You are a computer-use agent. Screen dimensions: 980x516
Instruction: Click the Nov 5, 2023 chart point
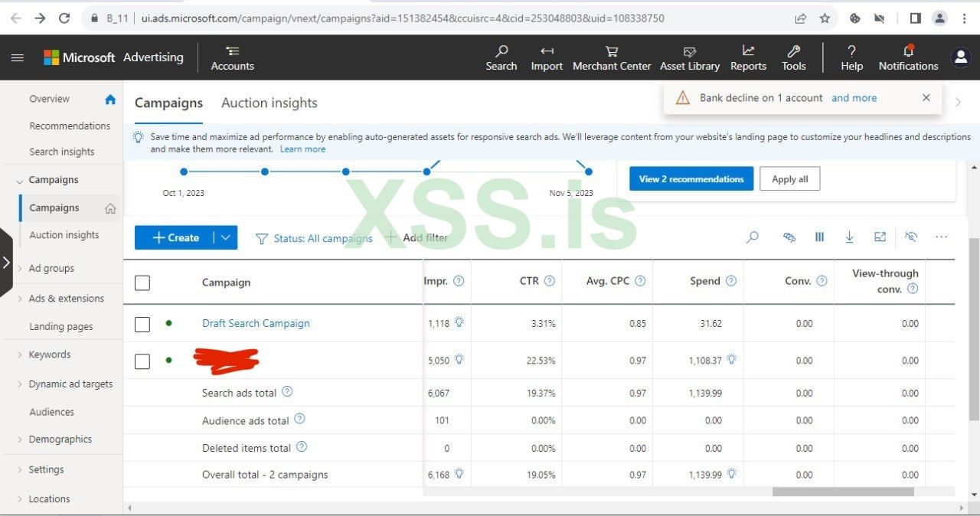(588, 171)
